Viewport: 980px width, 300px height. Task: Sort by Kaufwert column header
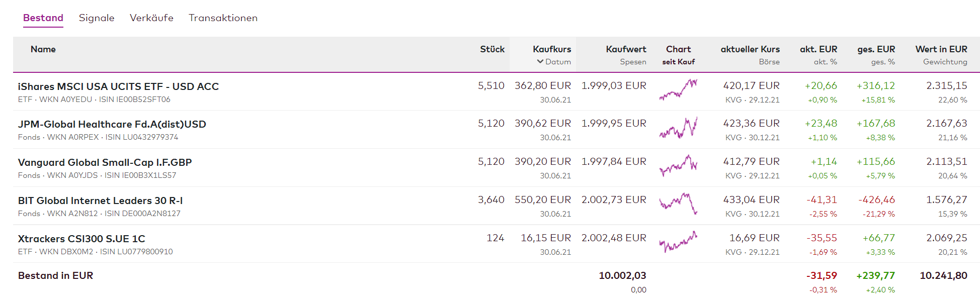coord(626,49)
